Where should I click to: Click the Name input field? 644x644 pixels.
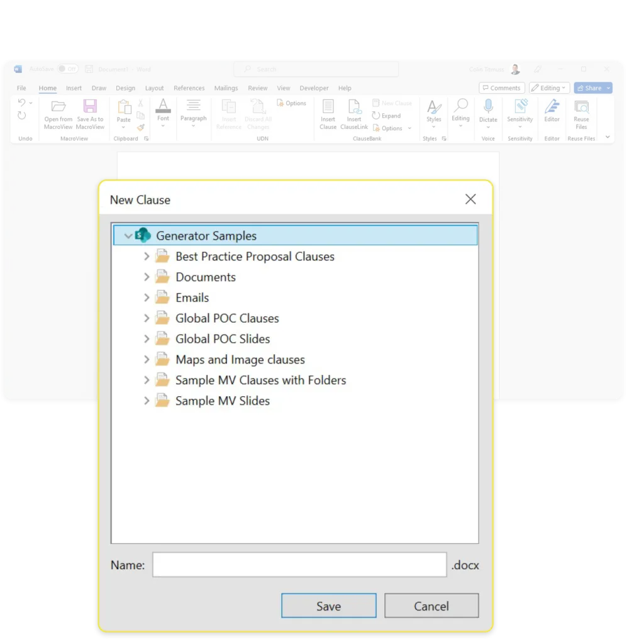click(x=299, y=565)
